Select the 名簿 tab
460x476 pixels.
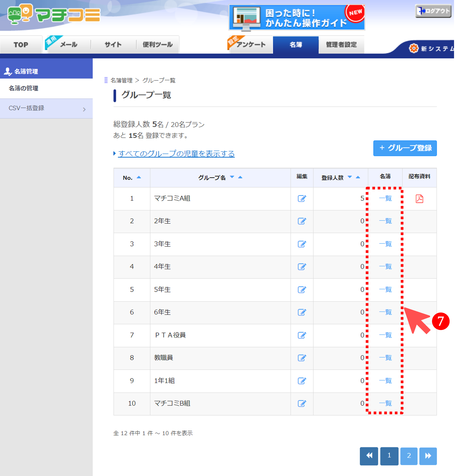(x=296, y=45)
